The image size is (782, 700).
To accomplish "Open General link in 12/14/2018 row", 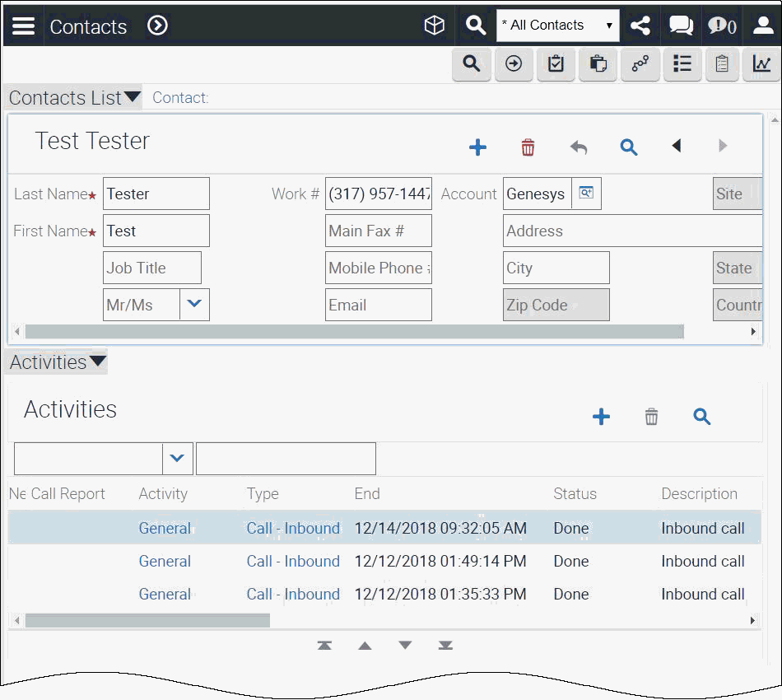I will click(x=165, y=528).
